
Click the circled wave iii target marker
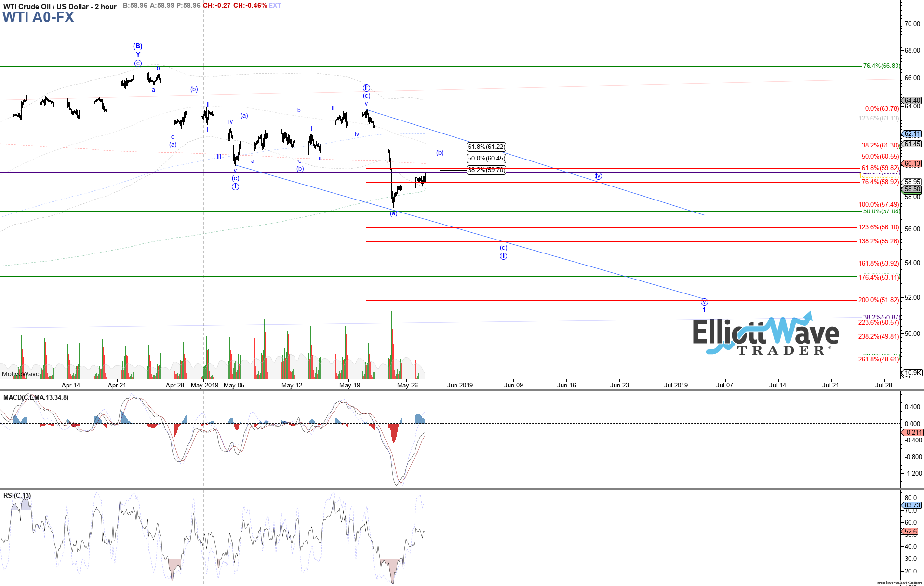tap(503, 256)
